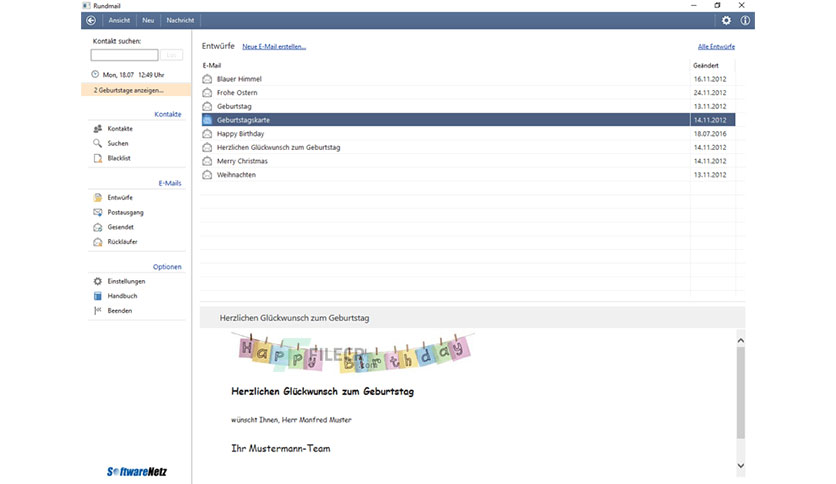This screenshot has width=836, height=484.
Task: Open the Postausgang folder
Action: tap(125, 212)
